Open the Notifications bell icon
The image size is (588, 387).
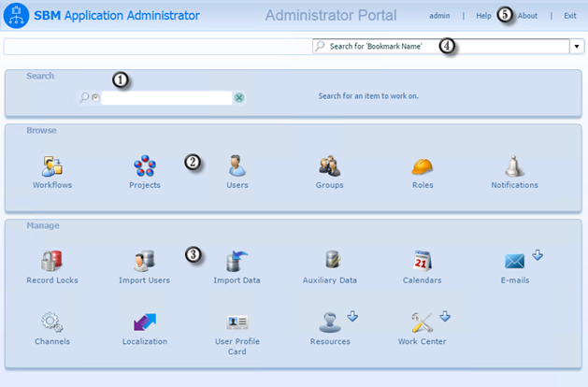pos(514,166)
